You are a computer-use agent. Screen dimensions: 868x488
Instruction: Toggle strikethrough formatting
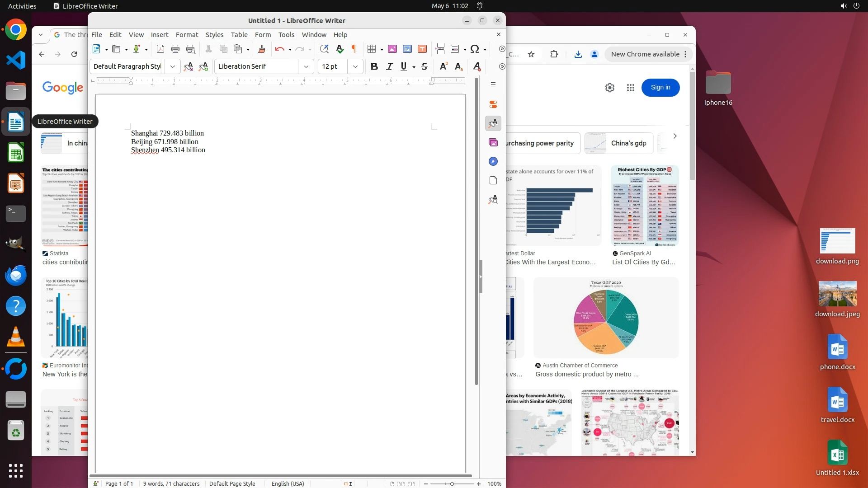click(424, 66)
